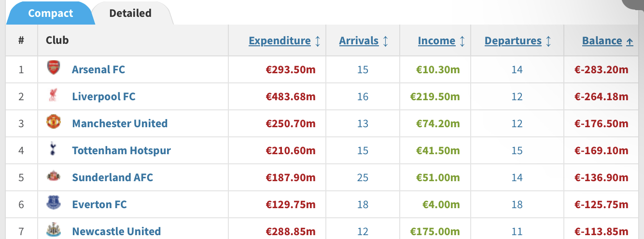Viewport: 644px width, 239px height.
Task: Click the Sunderland AFC crest icon
Action: point(54,177)
